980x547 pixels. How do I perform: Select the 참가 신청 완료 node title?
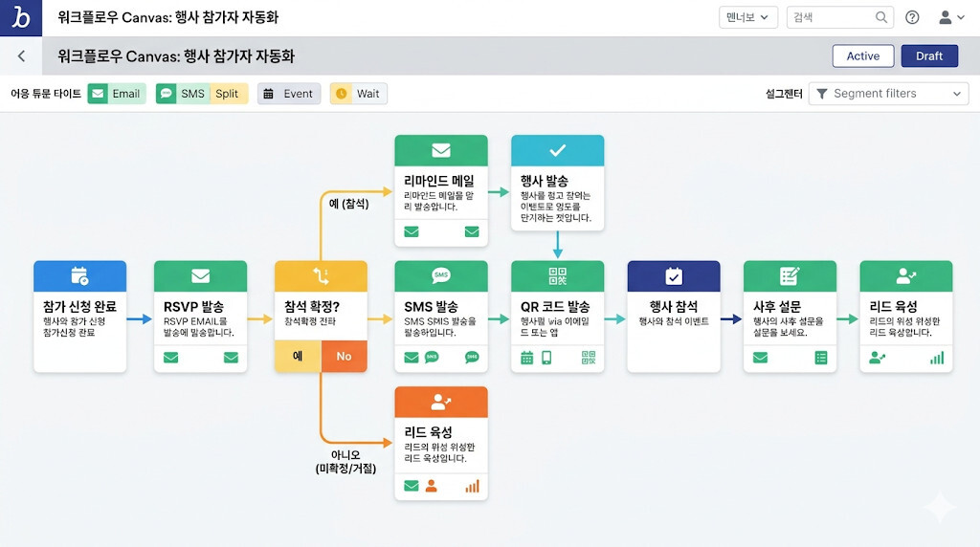click(x=79, y=307)
